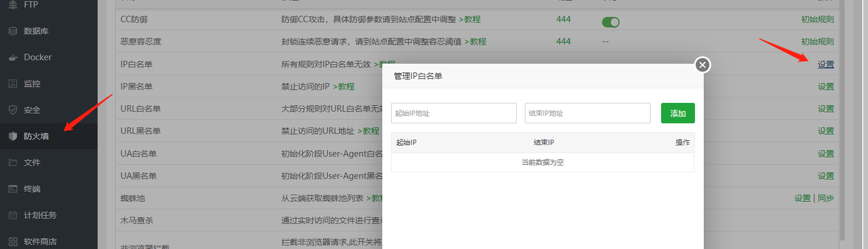The image size is (868, 249).
Task: Open 设置 for URL黑名单
Action: (826, 131)
